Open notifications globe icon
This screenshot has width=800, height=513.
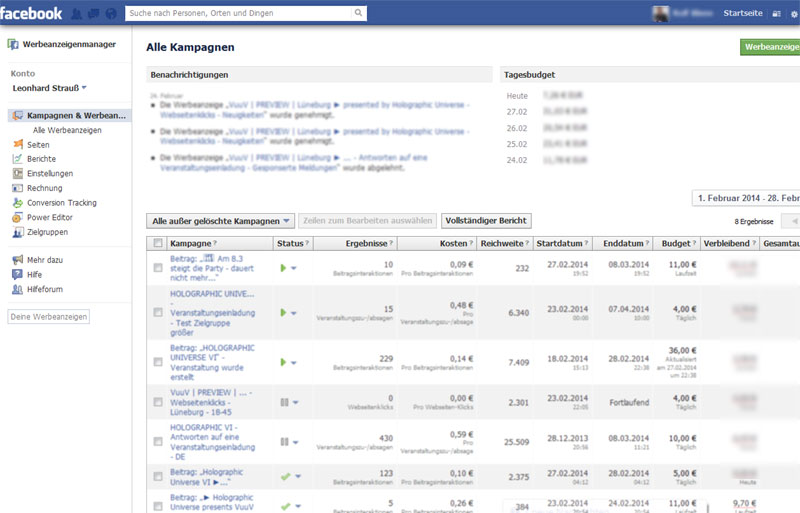coord(111,14)
